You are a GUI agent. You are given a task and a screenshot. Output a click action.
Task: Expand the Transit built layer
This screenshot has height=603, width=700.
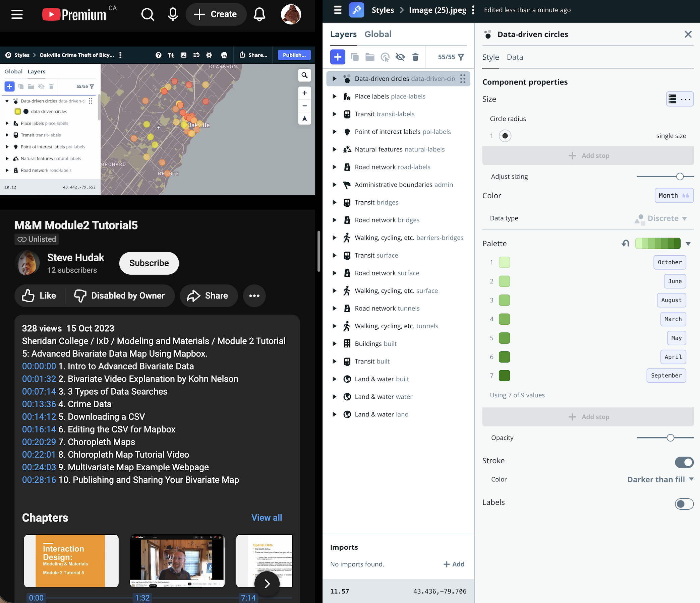[335, 361]
